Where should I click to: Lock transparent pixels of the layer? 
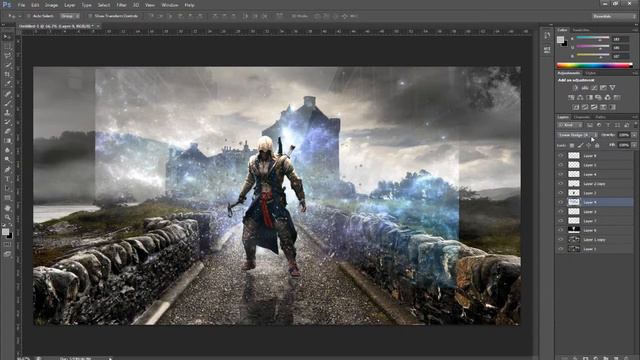[x=572, y=145]
